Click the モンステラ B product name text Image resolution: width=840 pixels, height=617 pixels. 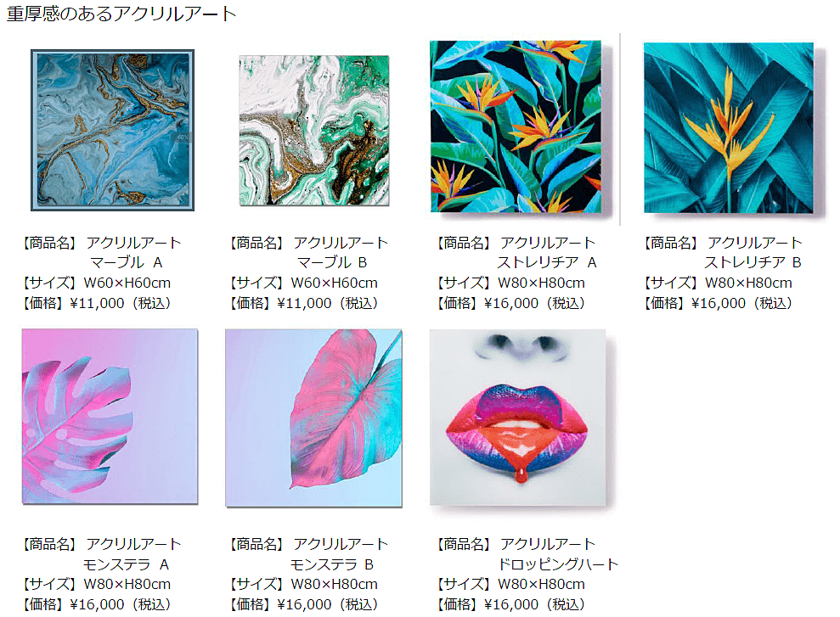click(x=331, y=564)
